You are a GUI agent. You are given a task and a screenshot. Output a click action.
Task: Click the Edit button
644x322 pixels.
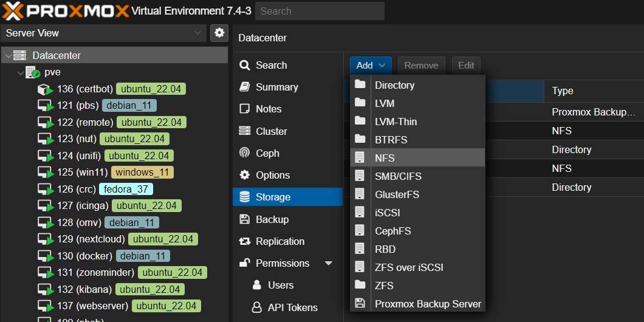(466, 66)
